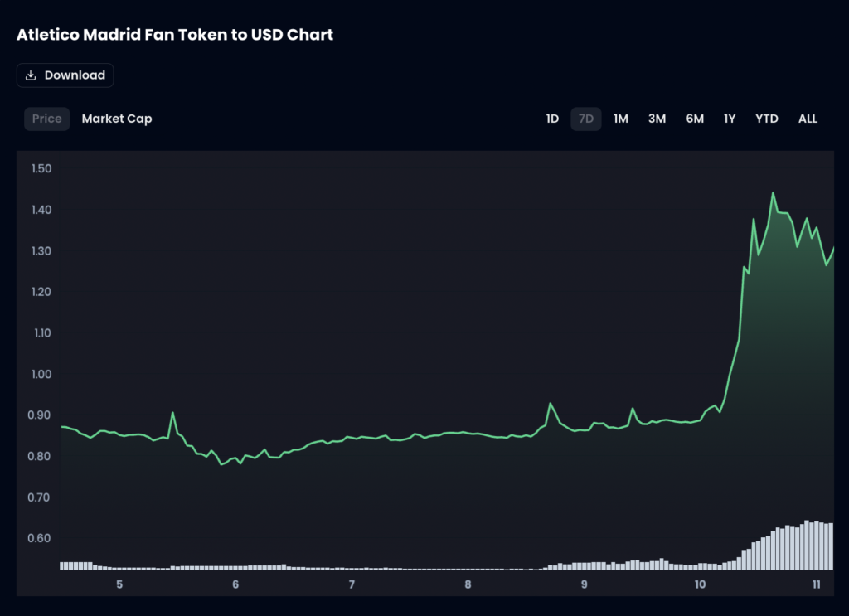
Task: Show the 1Y price history
Action: pyautogui.click(x=730, y=119)
